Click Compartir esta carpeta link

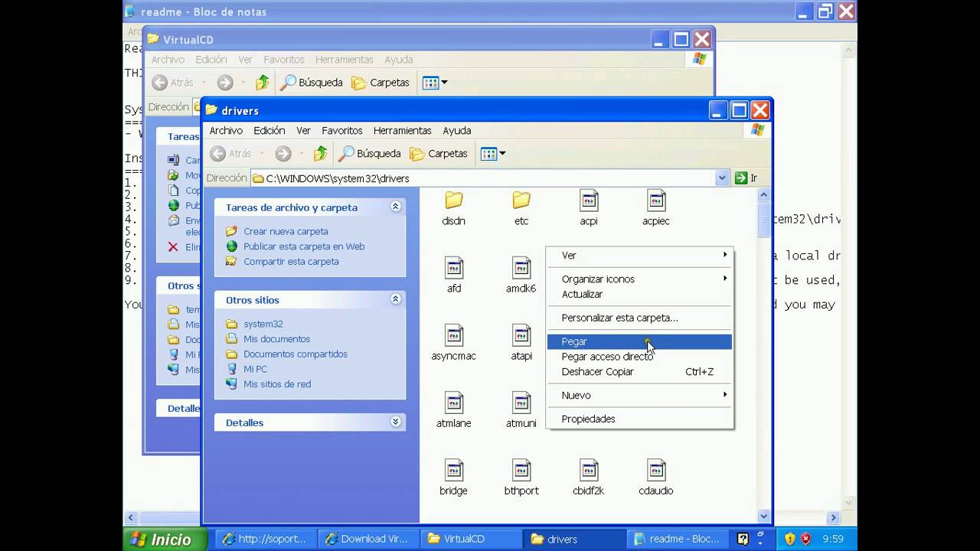pos(291,261)
